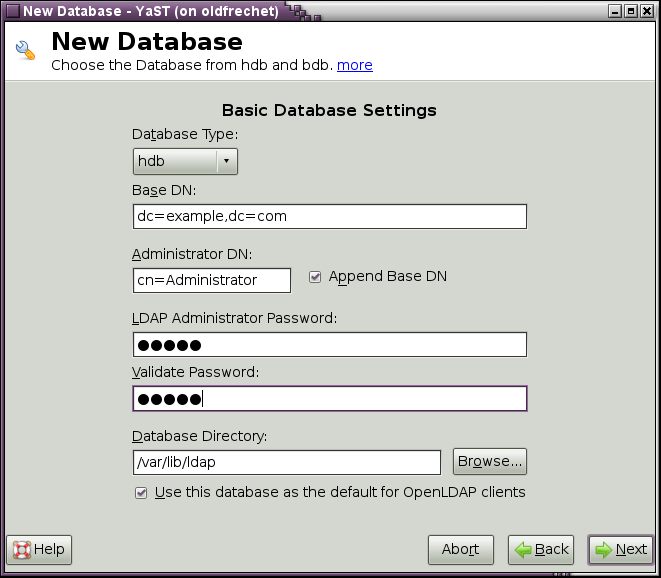661x578 pixels.
Task: Click the YaST wrench icon in header
Action: [x=26, y=52]
